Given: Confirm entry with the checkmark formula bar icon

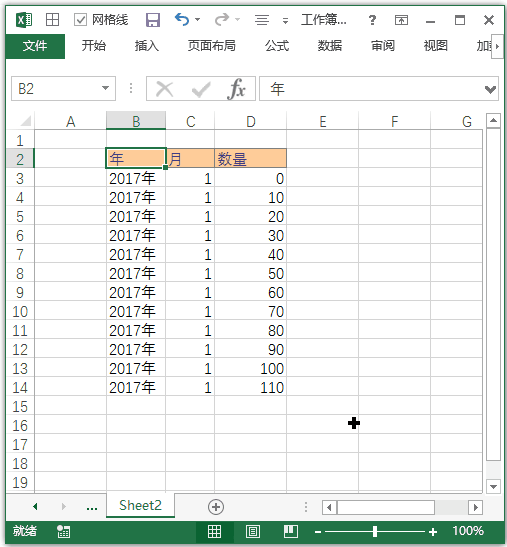Looking at the screenshot, I should tap(201, 89).
